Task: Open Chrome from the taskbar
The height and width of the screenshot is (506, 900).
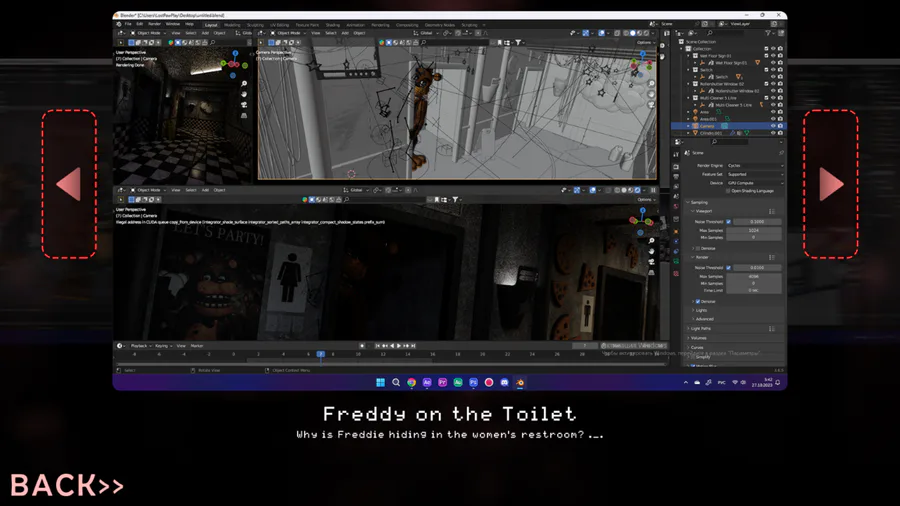Action: click(412, 382)
